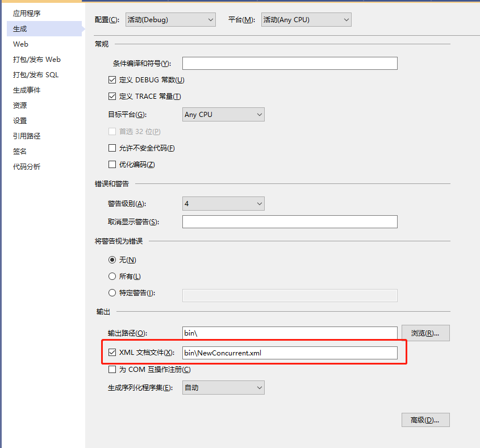This screenshot has height=448, width=480.
Task: Click the XML 文档文件 path field
Action: point(290,353)
